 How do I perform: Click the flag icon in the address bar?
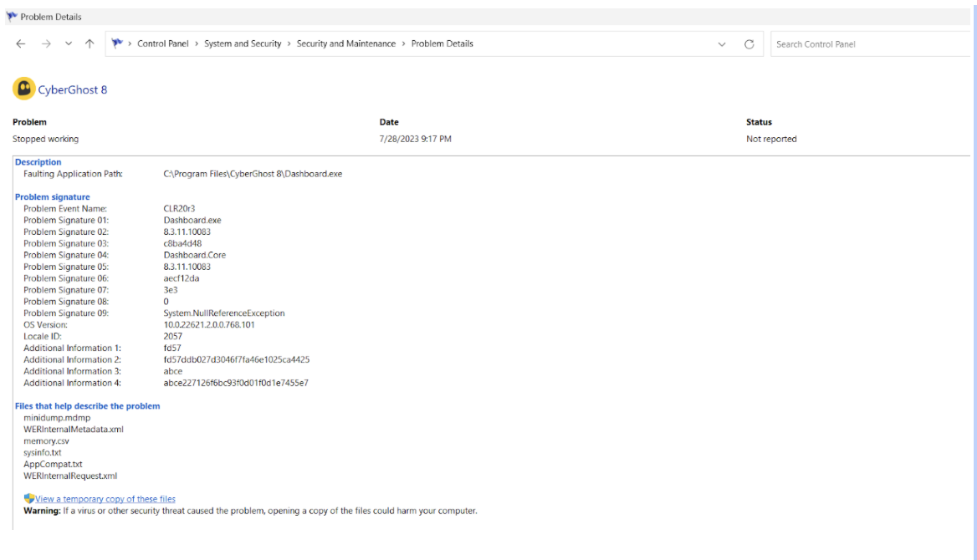(x=117, y=43)
